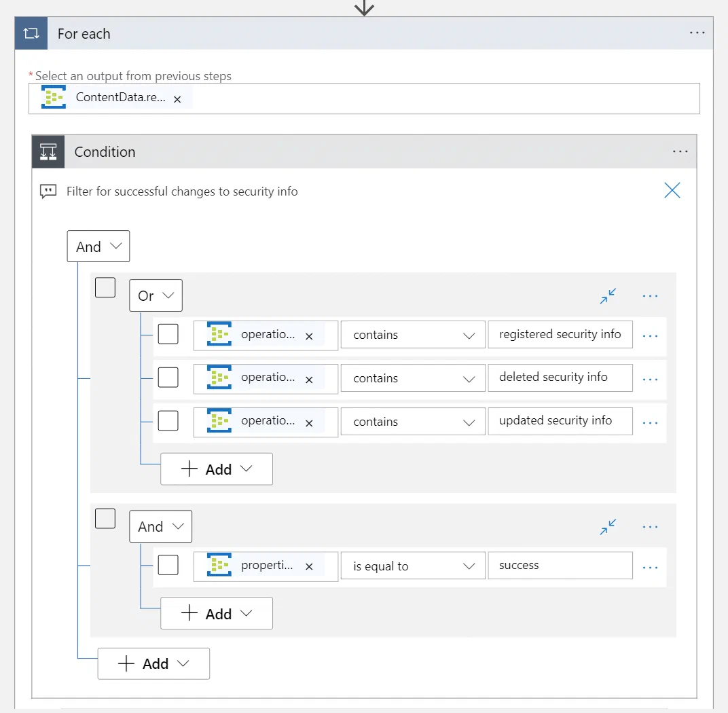Open the Or group operator dropdown
This screenshot has width=728, height=713.
156,295
